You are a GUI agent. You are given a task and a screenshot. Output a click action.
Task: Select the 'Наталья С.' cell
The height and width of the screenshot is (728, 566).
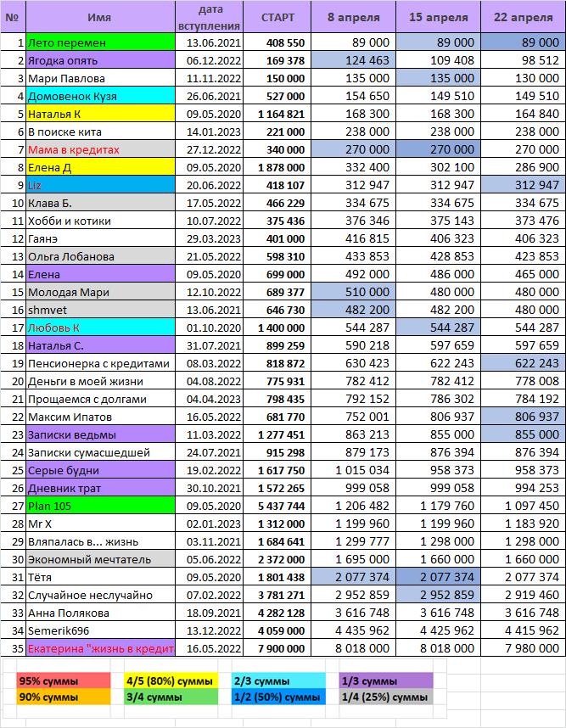100,345
